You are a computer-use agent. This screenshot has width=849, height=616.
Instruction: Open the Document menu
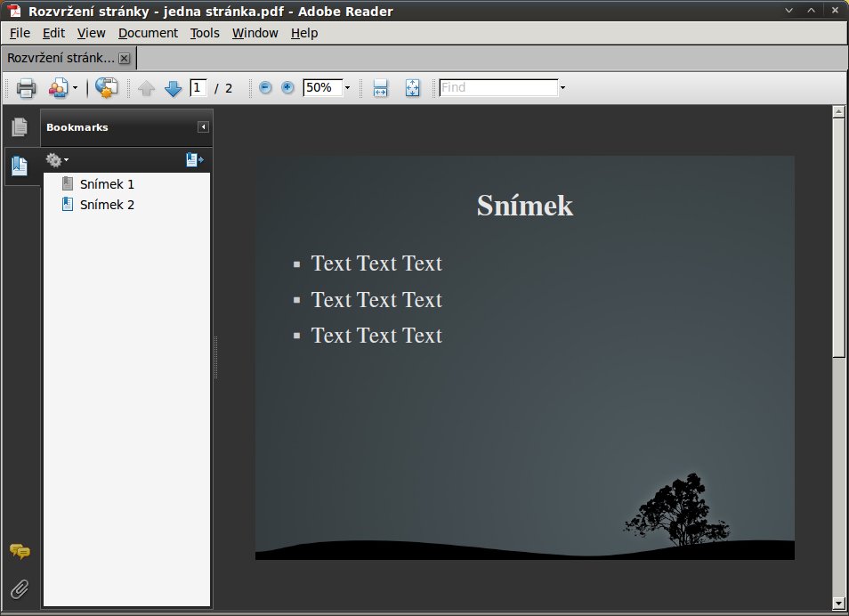click(148, 33)
